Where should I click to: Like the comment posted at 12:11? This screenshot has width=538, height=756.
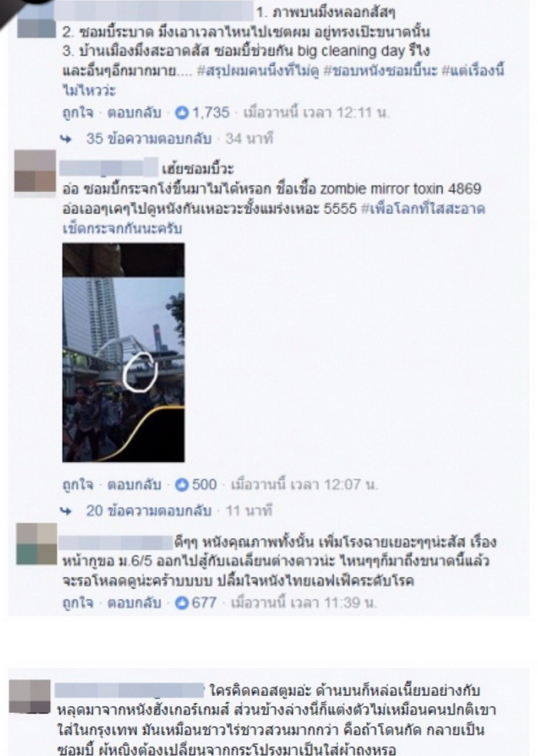[x=78, y=113]
